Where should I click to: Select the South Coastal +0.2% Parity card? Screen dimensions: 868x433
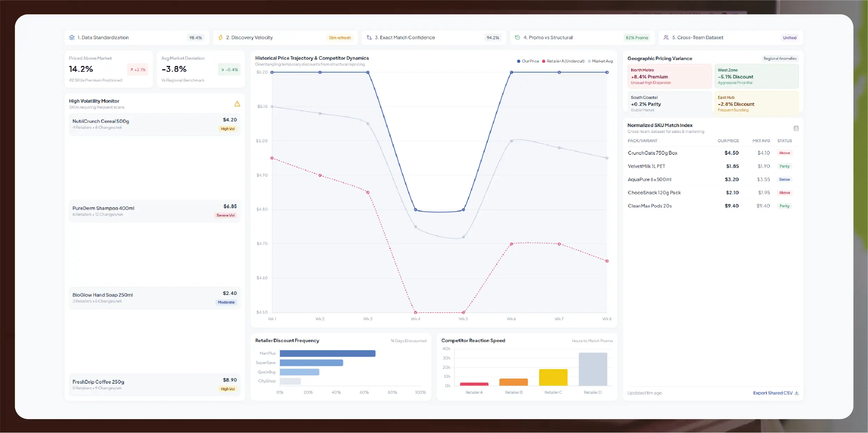click(x=669, y=103)
